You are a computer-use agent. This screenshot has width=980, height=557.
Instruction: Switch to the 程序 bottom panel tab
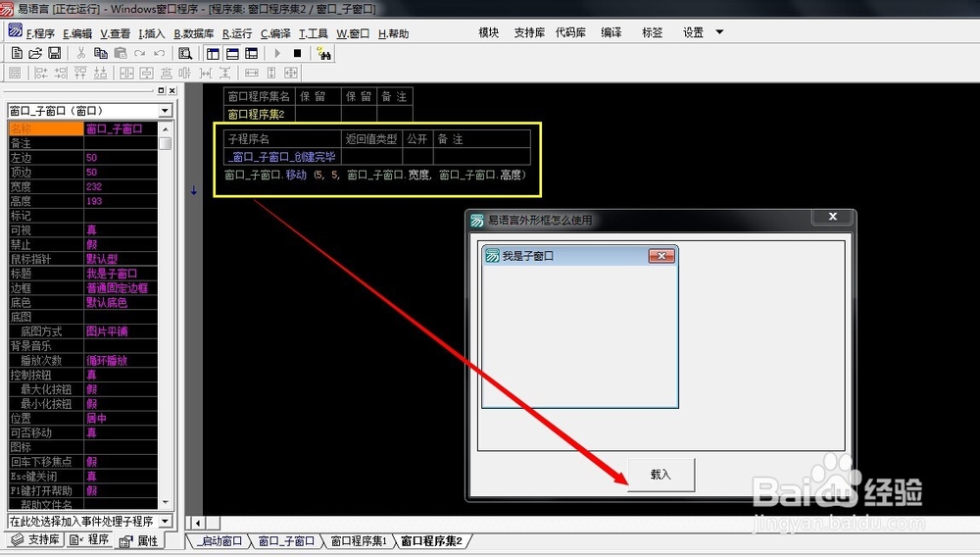[x=89, y=539]
